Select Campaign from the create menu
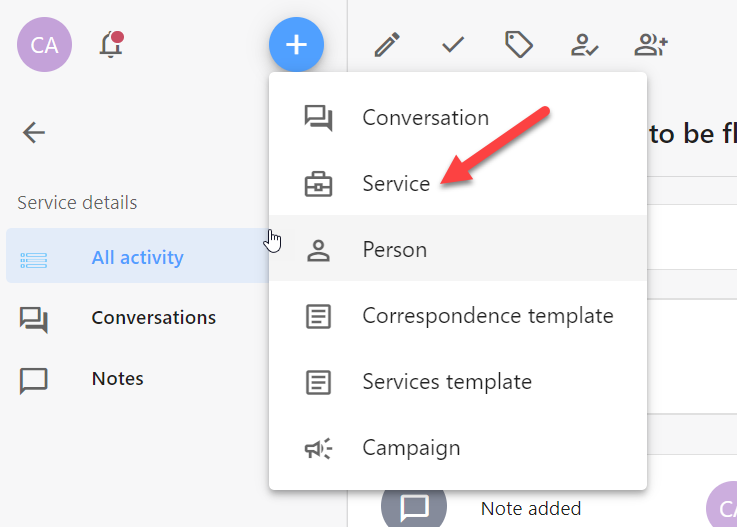 click(458, 448)
